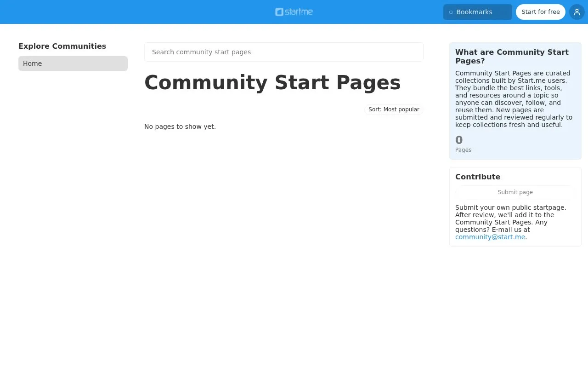Open the user account icon
The height and width of the screenshot is (368, 588).
(577, 12)
